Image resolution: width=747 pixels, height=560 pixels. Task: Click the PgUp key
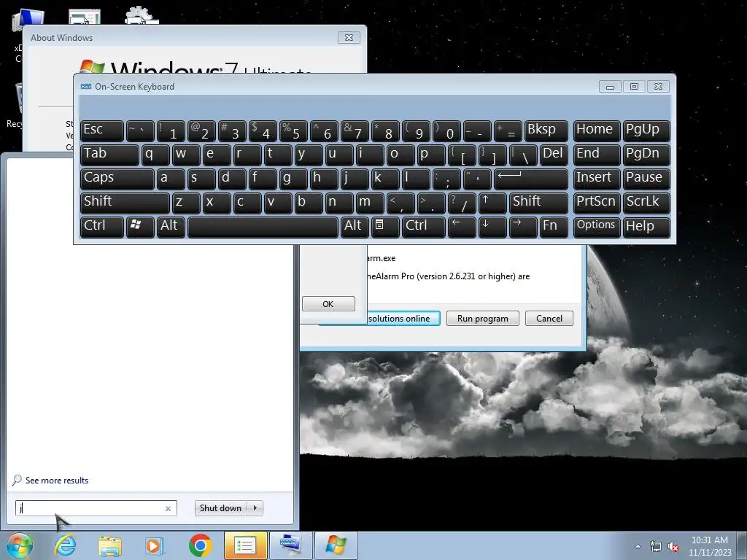pos(646,131)
